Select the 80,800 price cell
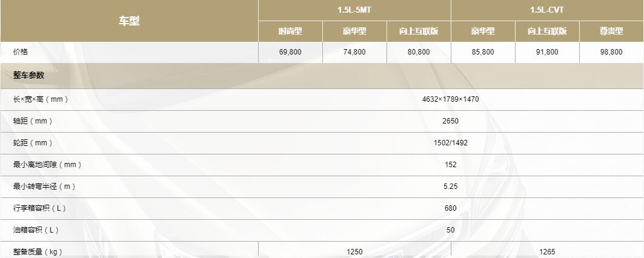The width and height of the screenshot is (644, 258). point(419,52)
